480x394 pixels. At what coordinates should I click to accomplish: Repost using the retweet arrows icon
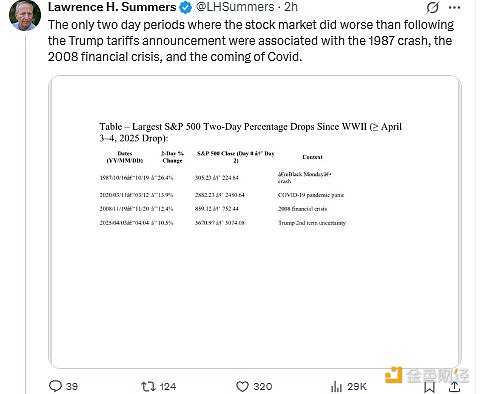[148, 386]
